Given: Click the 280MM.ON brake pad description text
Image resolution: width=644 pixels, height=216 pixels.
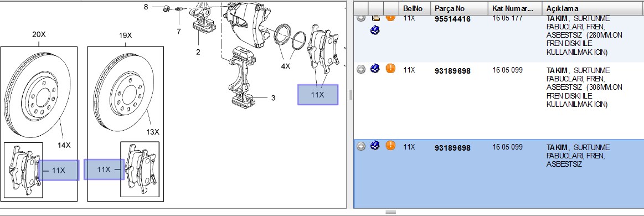Looking at the screenshot, I should [584, 35].
